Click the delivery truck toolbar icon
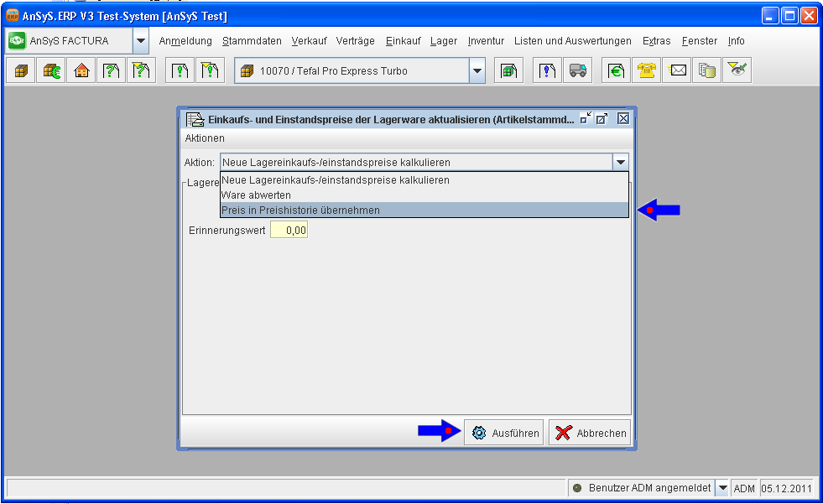 [577, 71]
